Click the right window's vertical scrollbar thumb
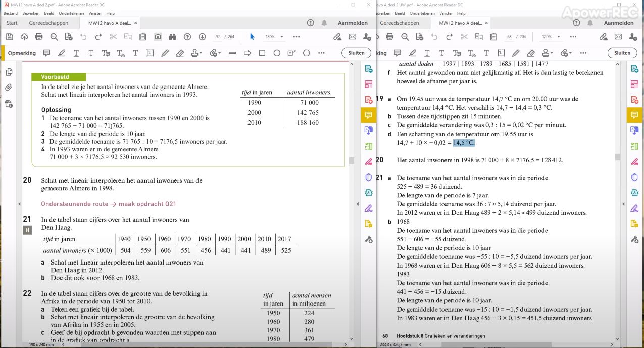This screenshot has height=348, width=644. [x=617, y=157]
